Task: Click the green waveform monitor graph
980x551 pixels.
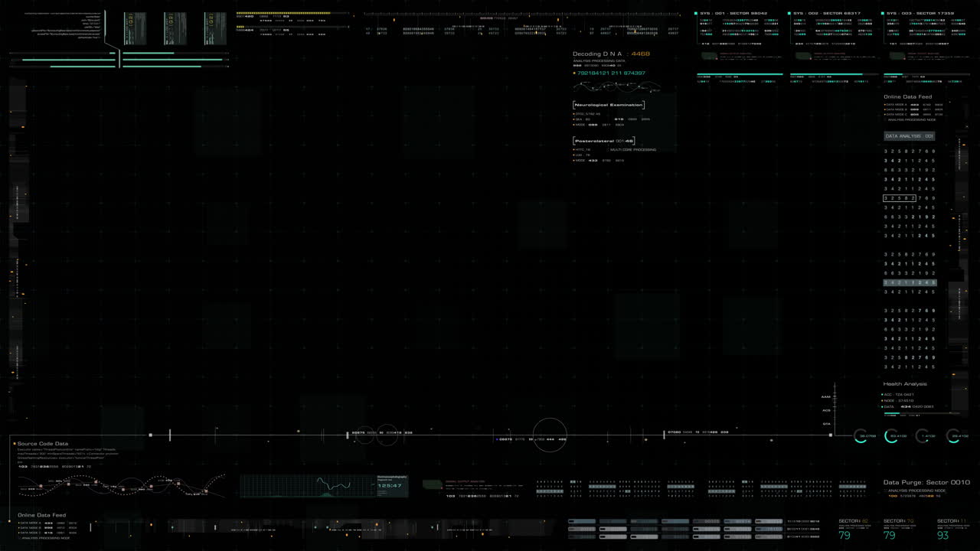Action: pos(307,486)
